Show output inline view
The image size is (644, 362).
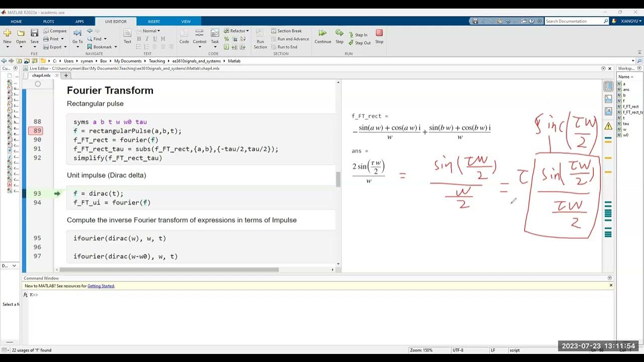(608, 99)
